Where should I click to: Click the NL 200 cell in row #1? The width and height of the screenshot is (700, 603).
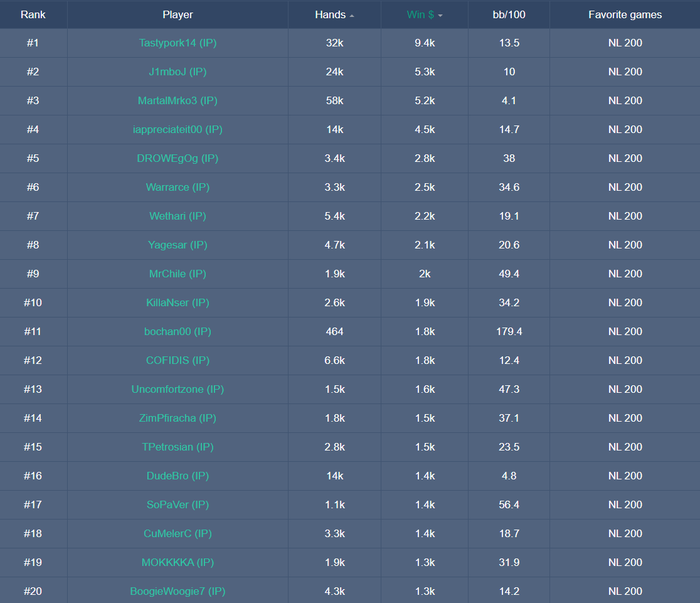click(625, 43)
